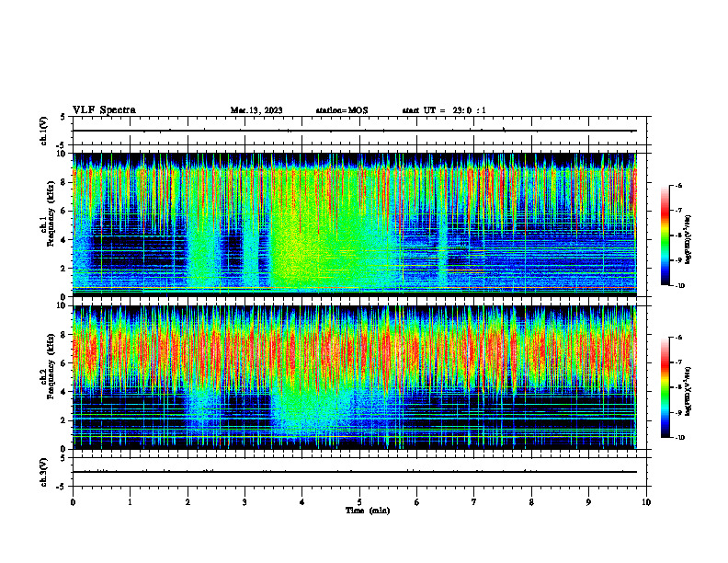Click the ch.1 frequency axis "8" tick label
The image size is (728, 563).
(x=64, y=182)
